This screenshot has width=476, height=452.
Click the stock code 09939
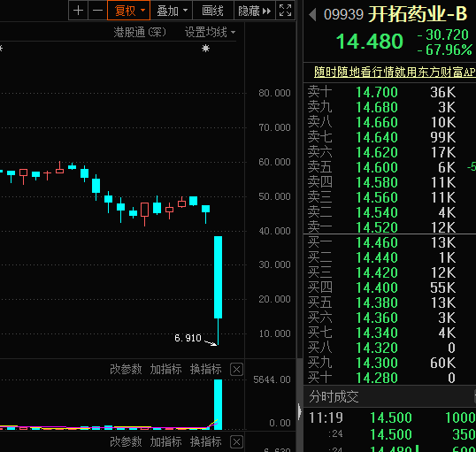point(343,14)
